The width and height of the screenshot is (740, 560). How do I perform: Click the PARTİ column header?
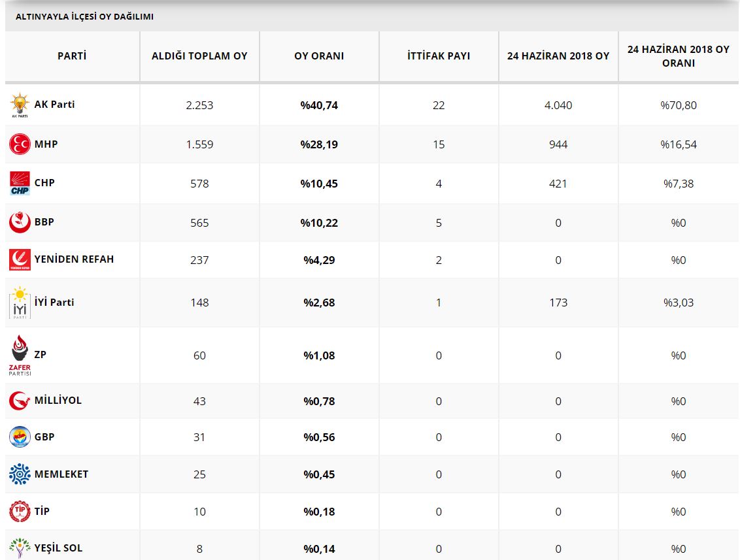72,56
